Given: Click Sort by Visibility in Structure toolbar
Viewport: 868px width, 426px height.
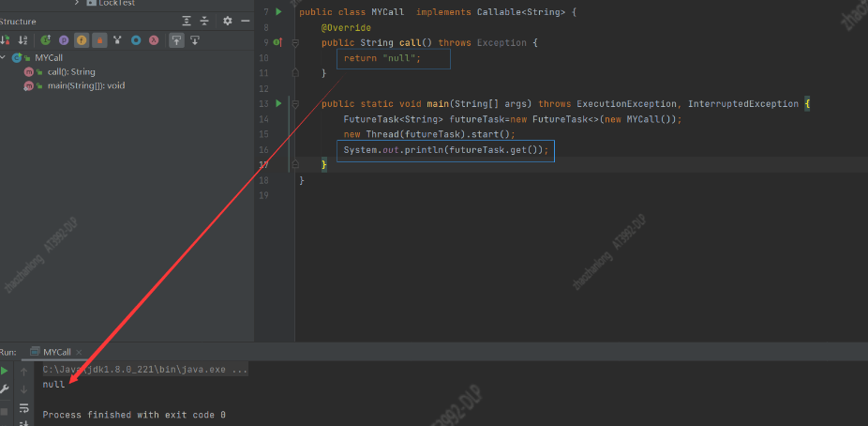Looking at the screenshot, I should (5, 40).
